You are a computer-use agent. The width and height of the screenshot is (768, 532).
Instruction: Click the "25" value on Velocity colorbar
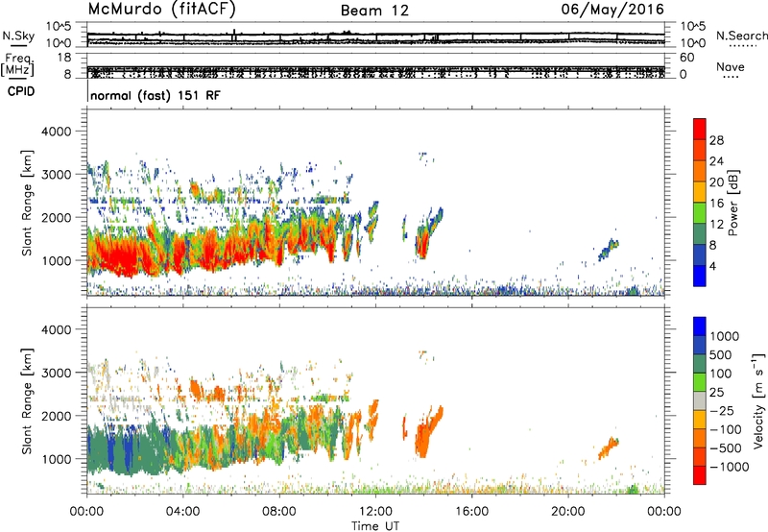(x=716, y=392)
